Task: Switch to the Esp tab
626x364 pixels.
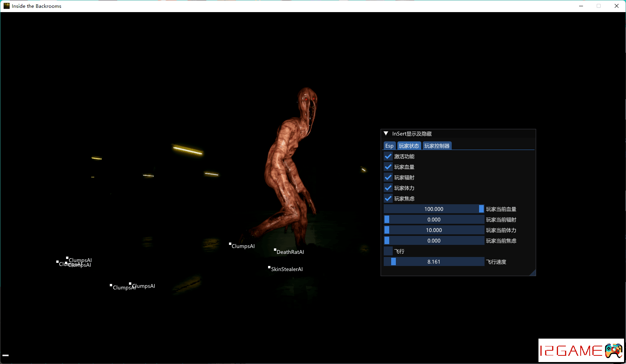Action: (x=390, y=146)
